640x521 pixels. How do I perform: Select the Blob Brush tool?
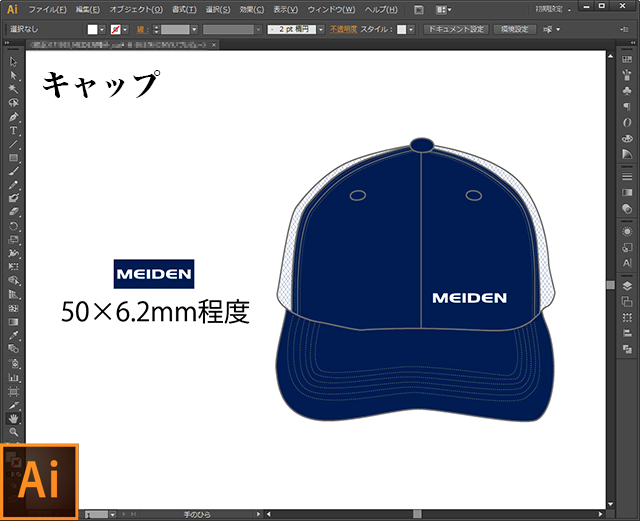tap(13, 198)
